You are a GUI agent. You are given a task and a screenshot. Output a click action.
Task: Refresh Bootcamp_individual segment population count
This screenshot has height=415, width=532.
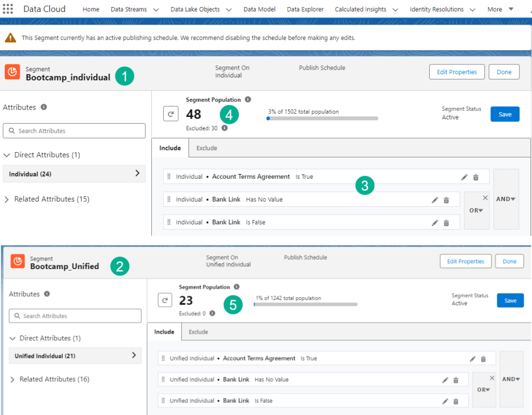[171, 114]
